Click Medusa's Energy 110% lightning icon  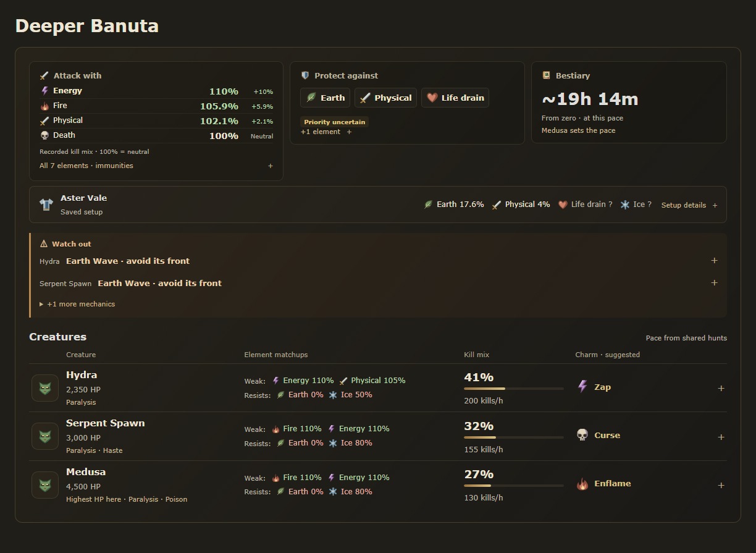(x=332, y=478)
